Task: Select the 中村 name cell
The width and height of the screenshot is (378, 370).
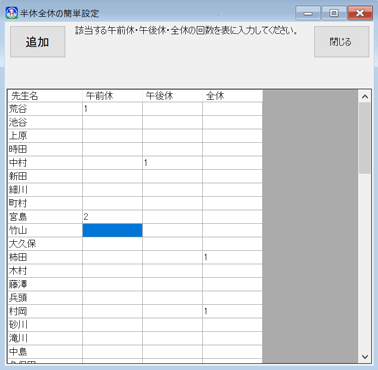Action: (45, 163)
